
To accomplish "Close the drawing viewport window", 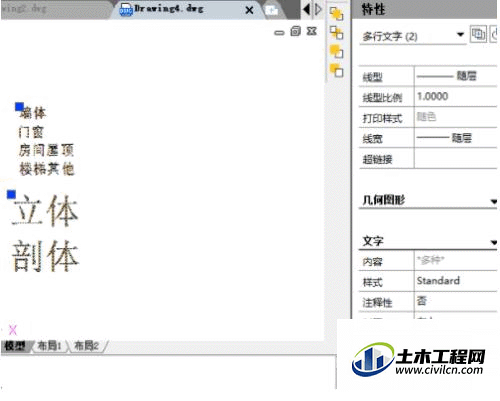I will (x=312, y=31).
